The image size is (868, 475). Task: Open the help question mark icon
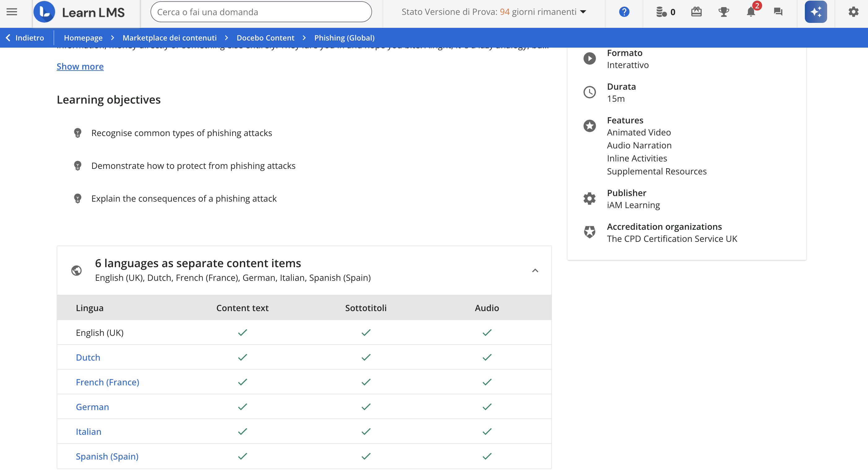click(624, 12)
